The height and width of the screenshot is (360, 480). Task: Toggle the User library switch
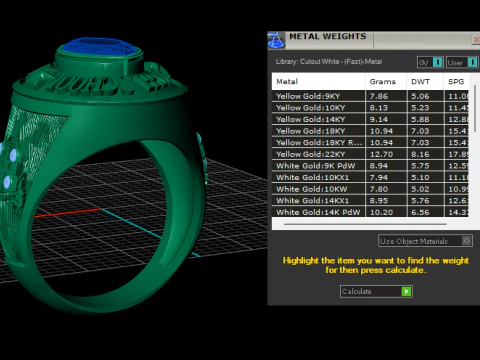click(x=462, y=62)
